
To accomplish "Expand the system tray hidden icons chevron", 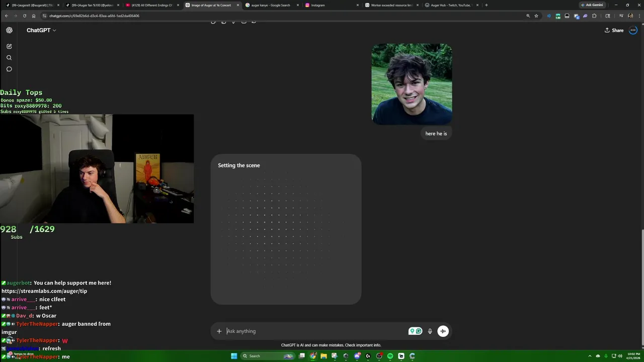I will point(590,356).
